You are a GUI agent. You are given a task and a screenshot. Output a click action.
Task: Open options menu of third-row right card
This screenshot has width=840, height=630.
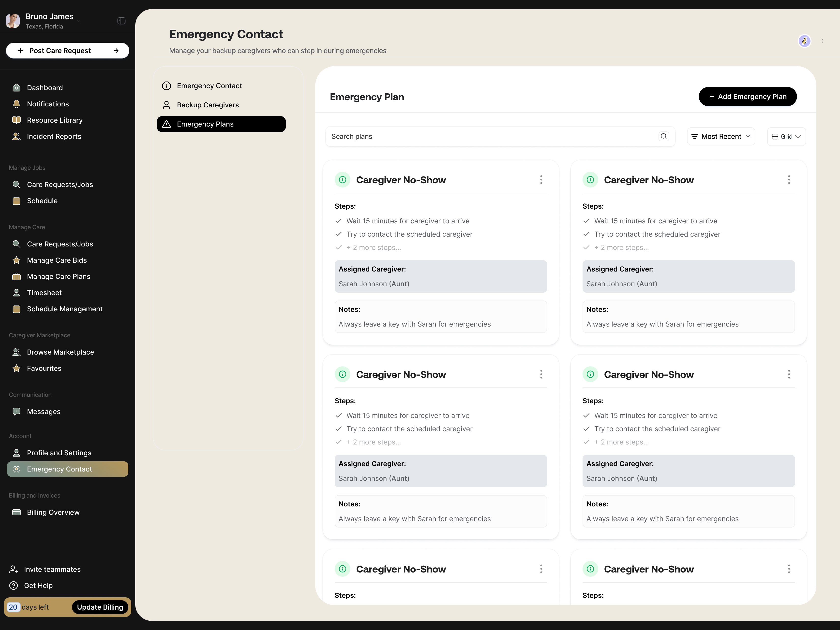(x=789, y=569)
